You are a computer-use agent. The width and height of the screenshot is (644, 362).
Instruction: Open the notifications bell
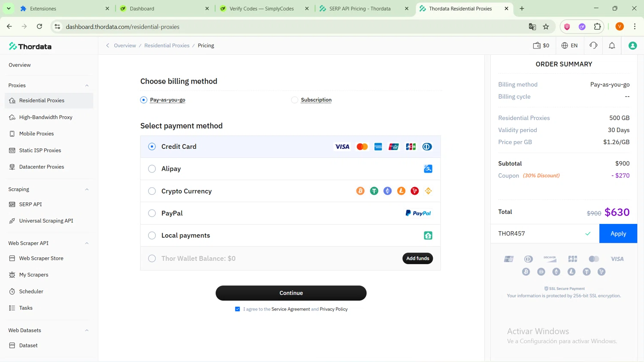click(612, 45)
